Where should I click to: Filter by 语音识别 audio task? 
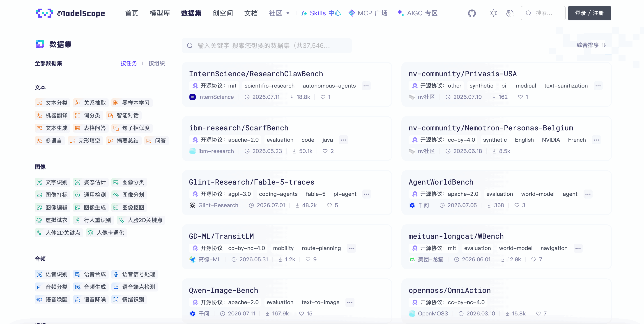pos(52,274)
